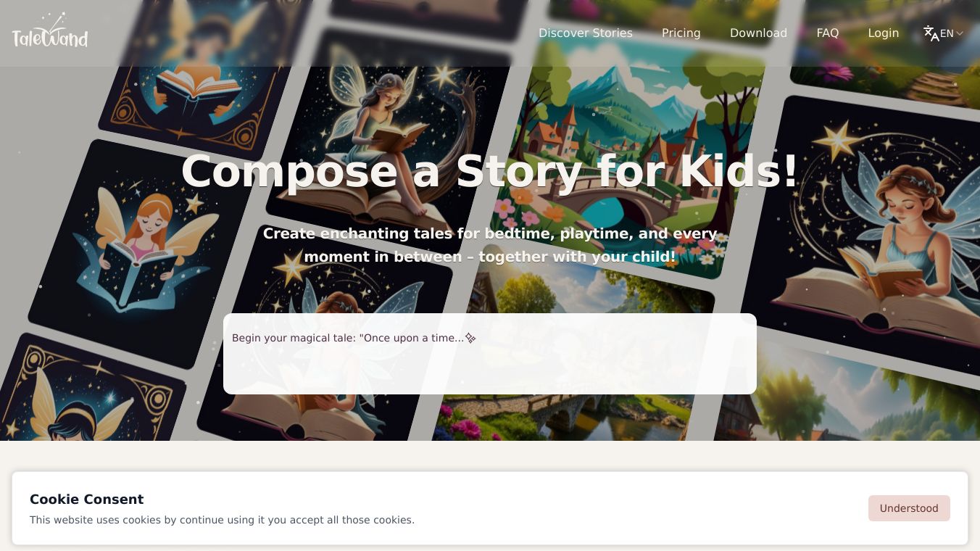Click the TaleWand logo
Screen dimensions: 980x551
(x=50, y=33)
